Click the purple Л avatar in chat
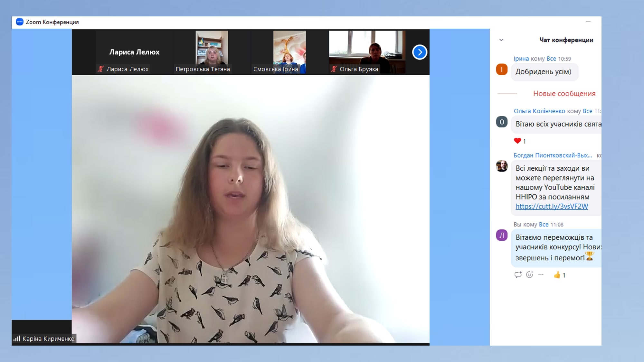 click(502, 236)
